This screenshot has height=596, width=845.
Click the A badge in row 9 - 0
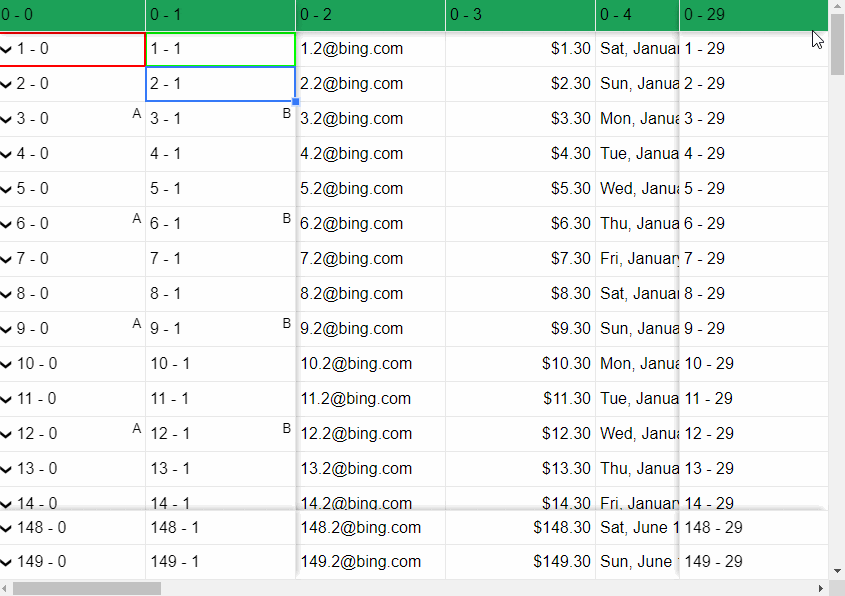click(x=137, y=323)
